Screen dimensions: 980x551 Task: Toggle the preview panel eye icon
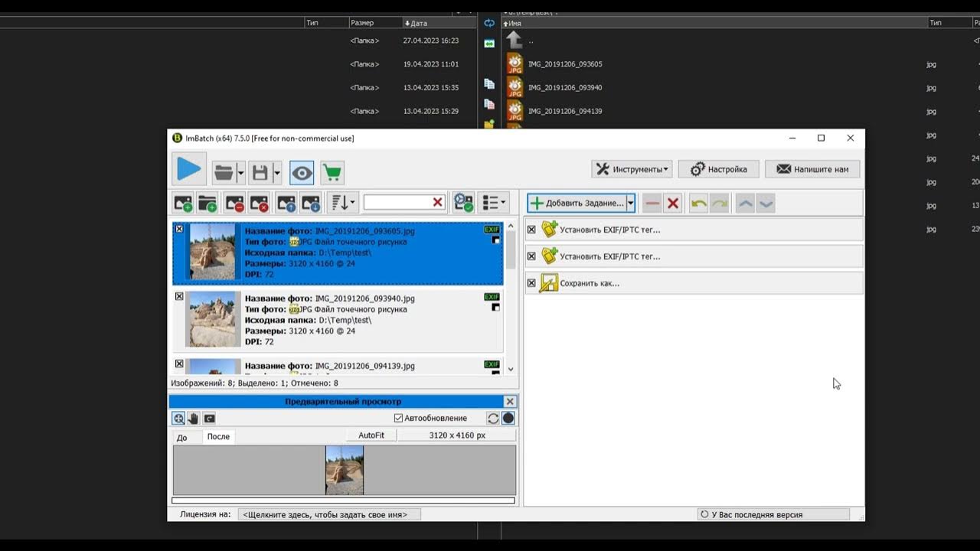click(302, 173)
